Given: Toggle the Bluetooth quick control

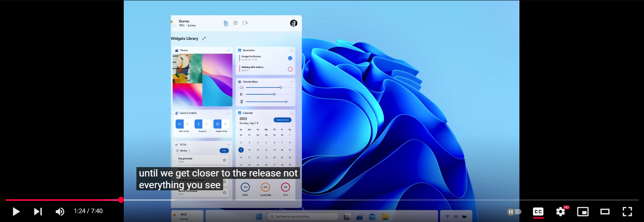Looking at the screenshot, I should (x=198, y=124).
